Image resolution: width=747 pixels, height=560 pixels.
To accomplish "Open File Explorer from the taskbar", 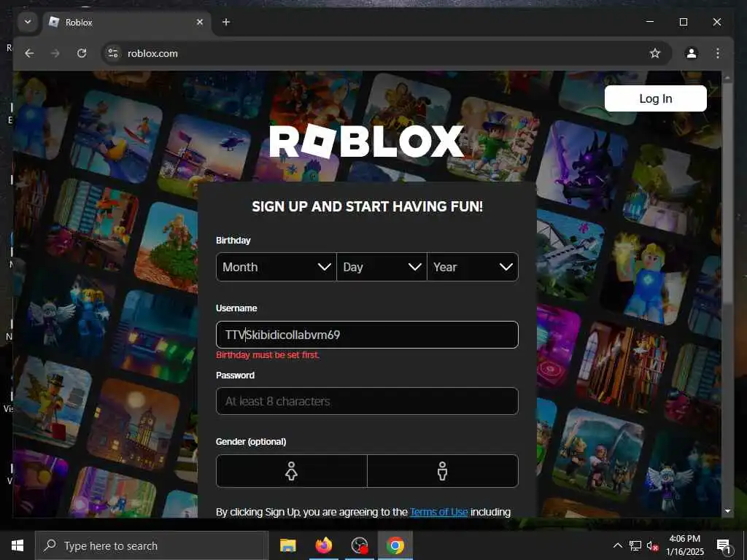I will point(287,545).
